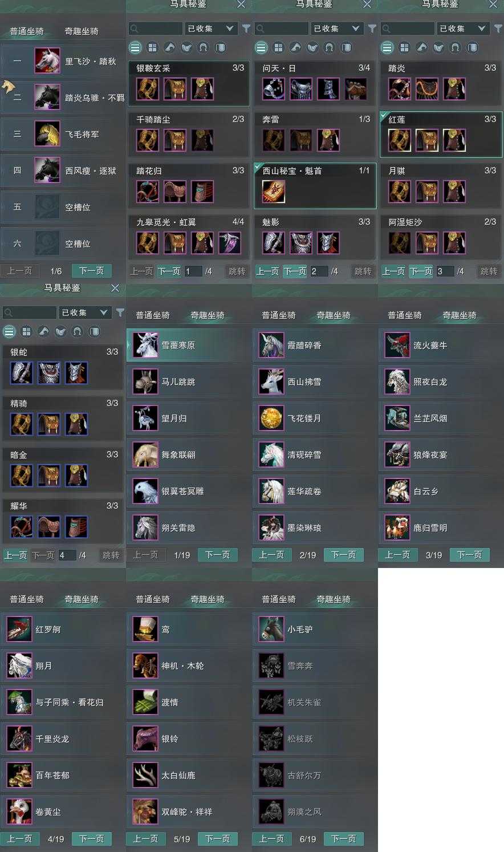Click 下一页 next to page 1/6
This screenshot has height=852, width=504.
point(92,271)
